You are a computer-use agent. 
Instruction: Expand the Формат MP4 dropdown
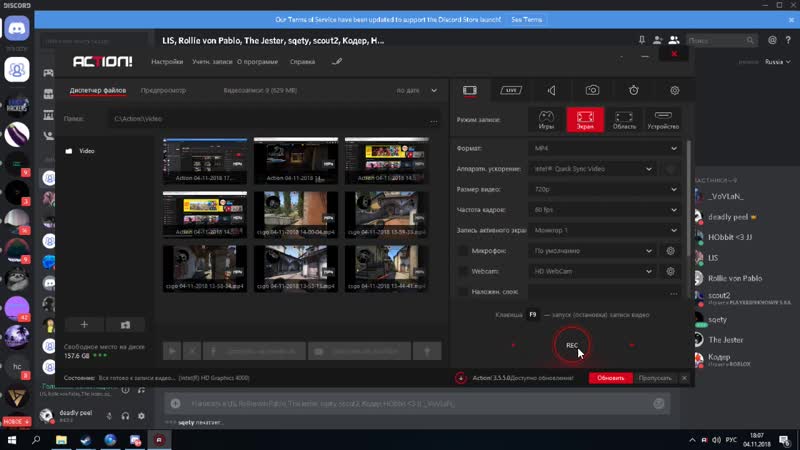[x=605, y=148]
